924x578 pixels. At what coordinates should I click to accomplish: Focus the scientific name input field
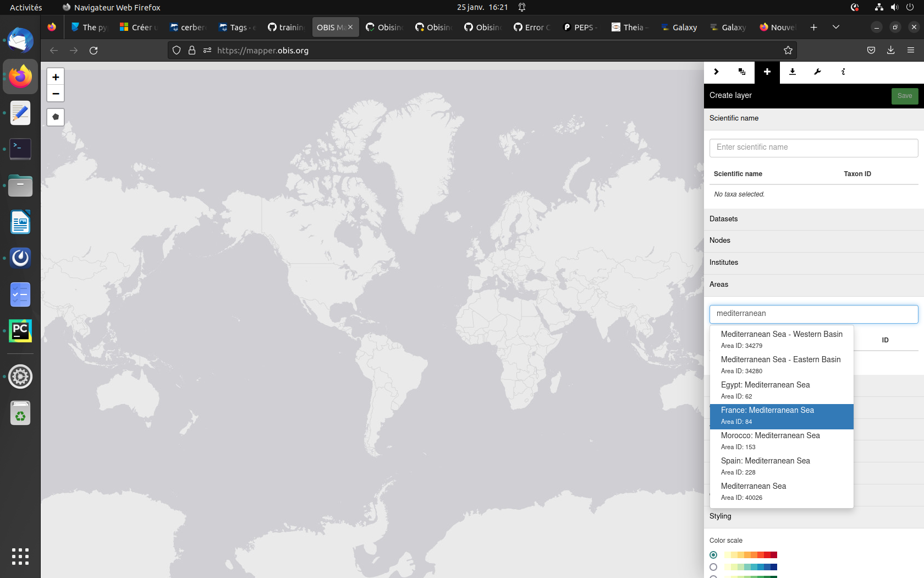point(813,148)
